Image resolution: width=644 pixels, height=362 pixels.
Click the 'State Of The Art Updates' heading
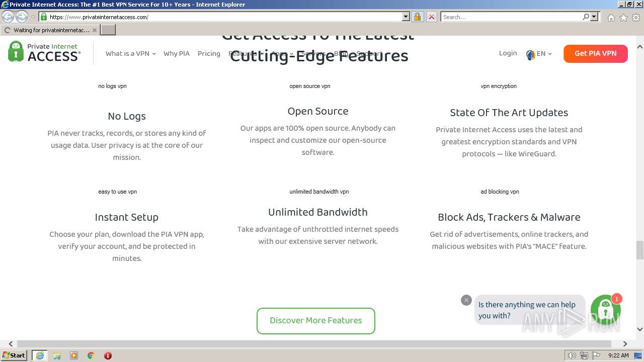[x=509, y=113]
